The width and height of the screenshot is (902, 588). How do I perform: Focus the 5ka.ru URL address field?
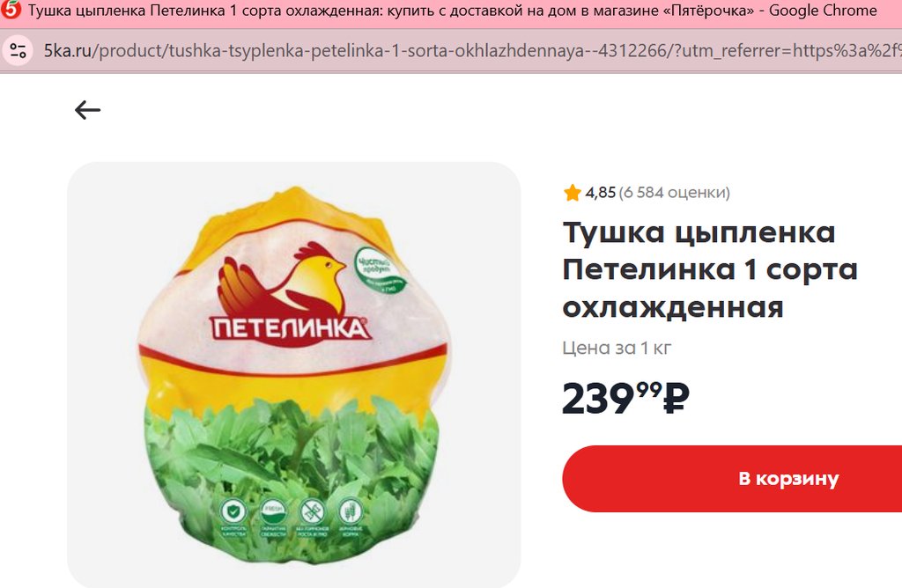click(472, 50)
